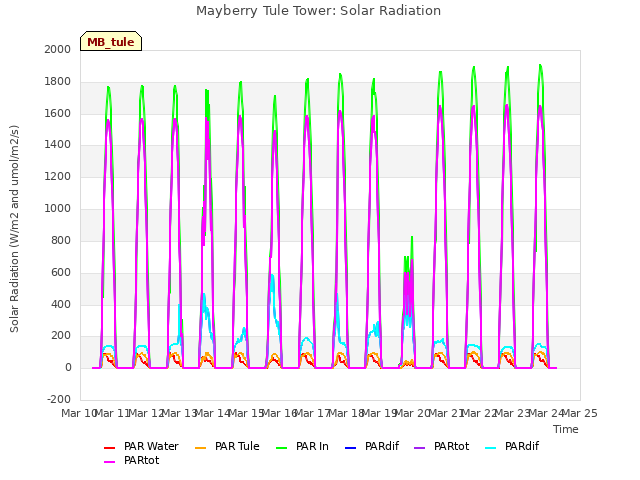Click the 800 y-axis tick label
This screenshot has height=480, width=640.
click(x=61, y=240)
